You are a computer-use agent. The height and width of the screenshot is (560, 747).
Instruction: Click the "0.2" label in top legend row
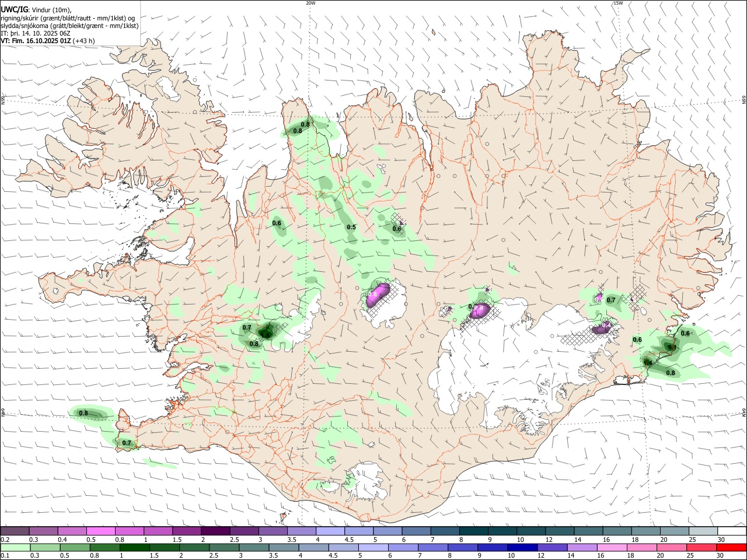pos(5,540)
